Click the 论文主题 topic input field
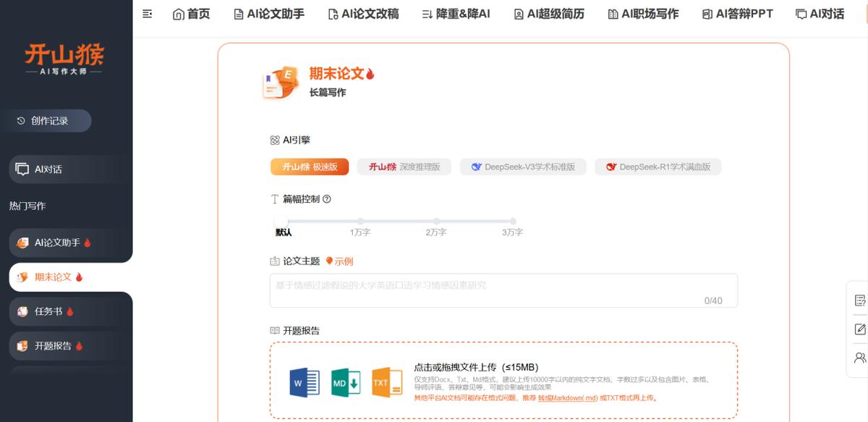This screenshot has width=868, height=422. coord(503,290)
